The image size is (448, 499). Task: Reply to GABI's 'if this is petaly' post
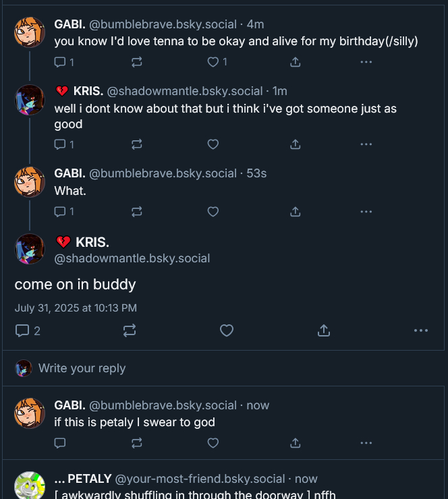point(60,443)
